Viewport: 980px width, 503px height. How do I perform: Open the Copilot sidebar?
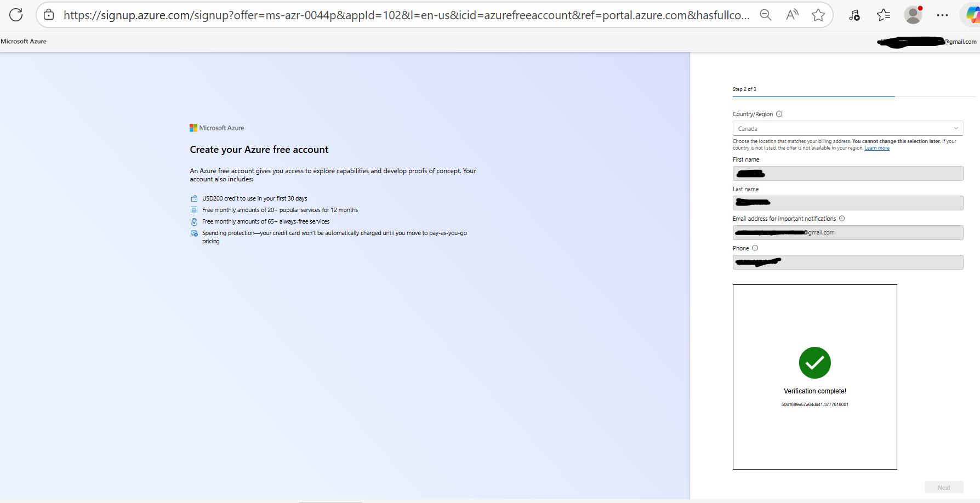(x=971, y=14)
